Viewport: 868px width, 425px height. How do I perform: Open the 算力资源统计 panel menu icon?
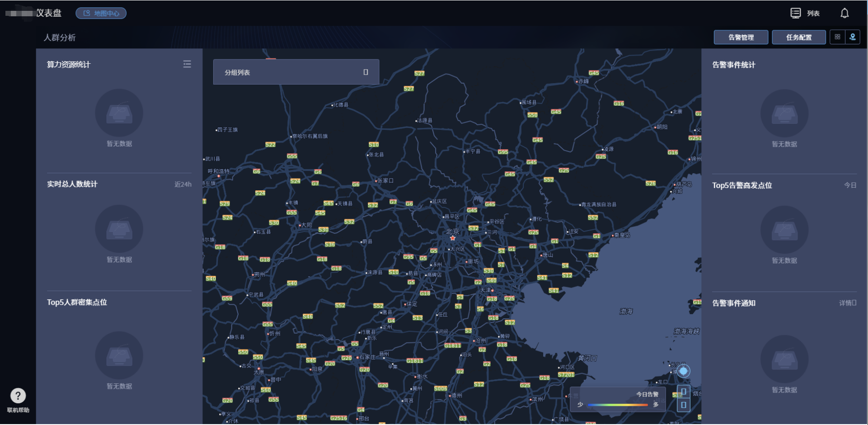tap(187, 64)
